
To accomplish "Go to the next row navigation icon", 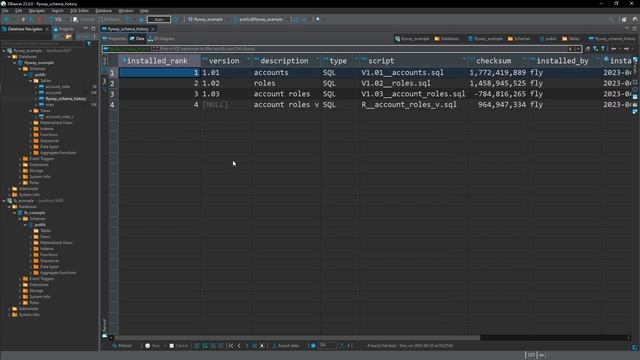I will click(247, 346).
